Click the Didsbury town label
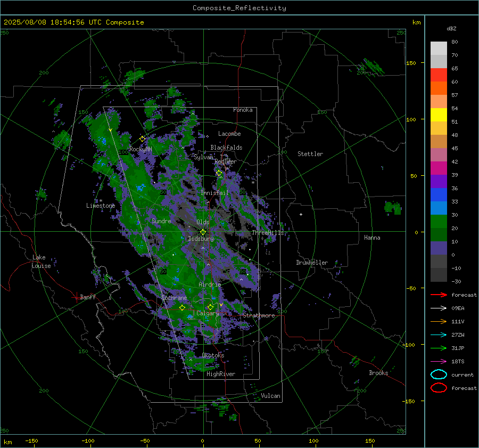479x448 pixels. coord(201,239)
